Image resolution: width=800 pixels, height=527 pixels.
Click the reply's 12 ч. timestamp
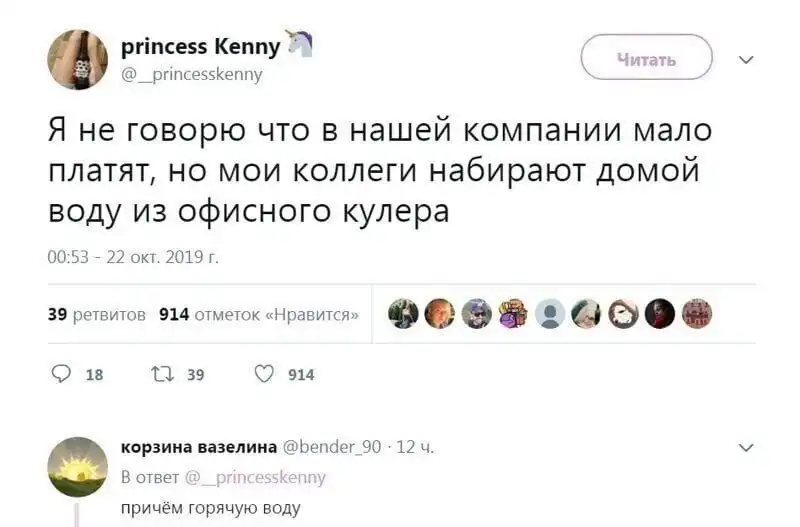[x=414, y=447]
